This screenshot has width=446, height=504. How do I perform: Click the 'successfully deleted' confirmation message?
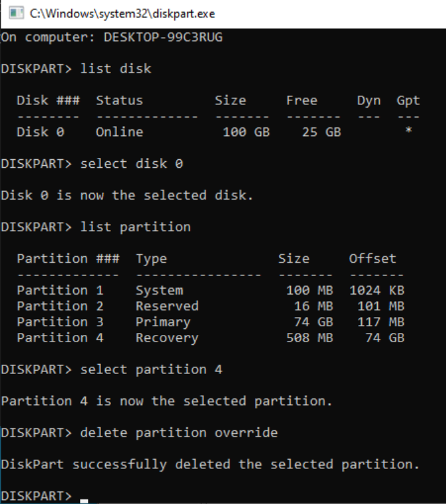click(210, 465)
